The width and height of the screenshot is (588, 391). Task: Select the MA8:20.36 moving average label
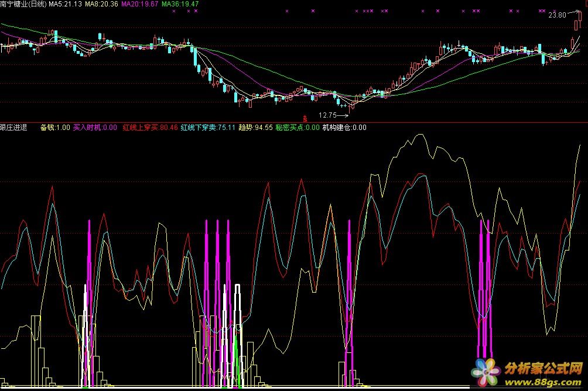coord(101,4)
